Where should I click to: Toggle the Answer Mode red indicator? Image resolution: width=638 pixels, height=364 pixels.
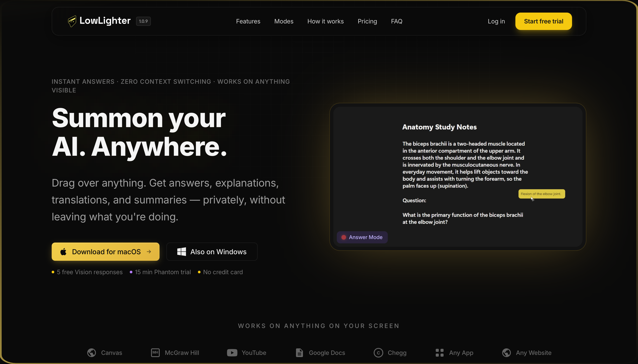[x=344, y=237]
